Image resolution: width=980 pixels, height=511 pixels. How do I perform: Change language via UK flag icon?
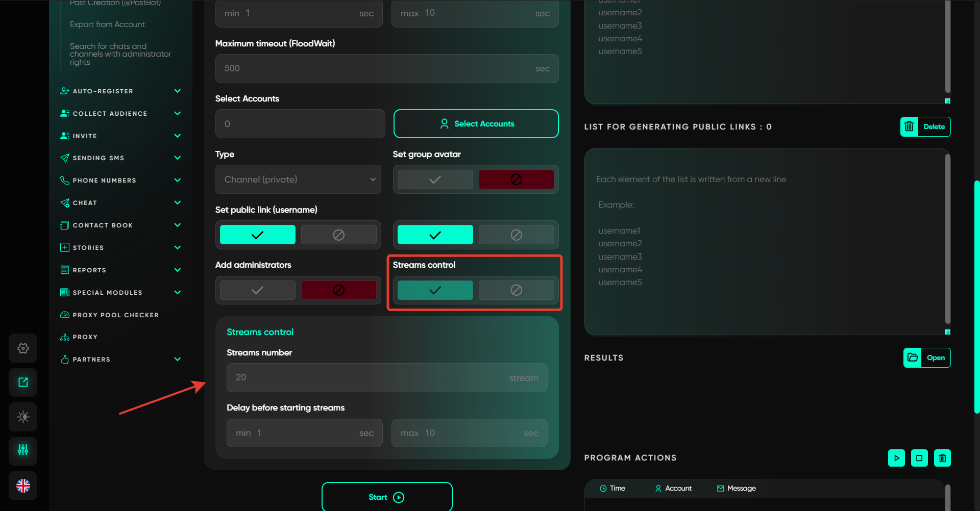pyautogui.click(x=23, y=486)
